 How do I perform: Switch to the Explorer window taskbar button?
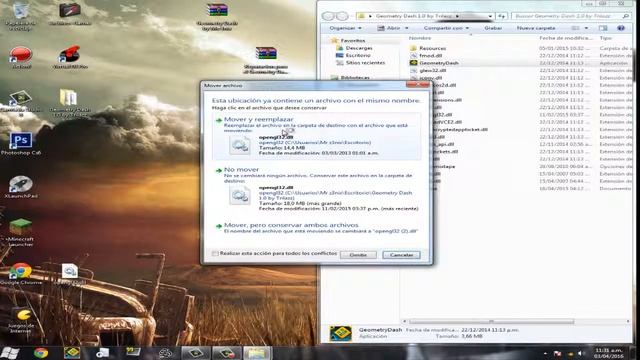(257, 353)
